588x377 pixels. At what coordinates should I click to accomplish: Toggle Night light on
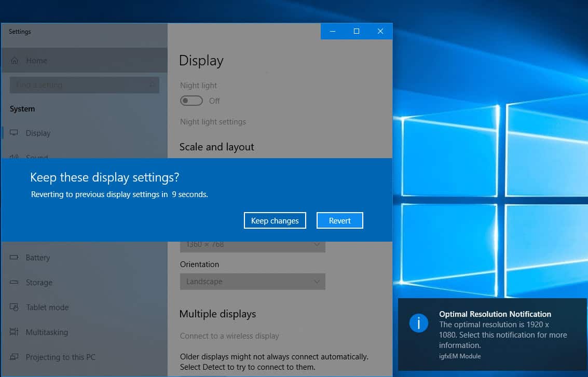(192, 101)
